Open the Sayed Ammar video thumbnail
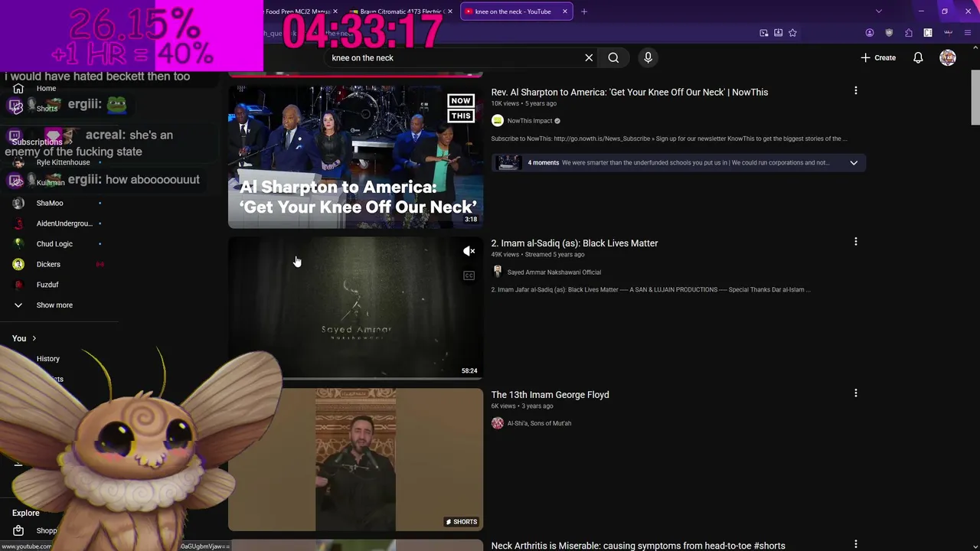 pos(355,308)
